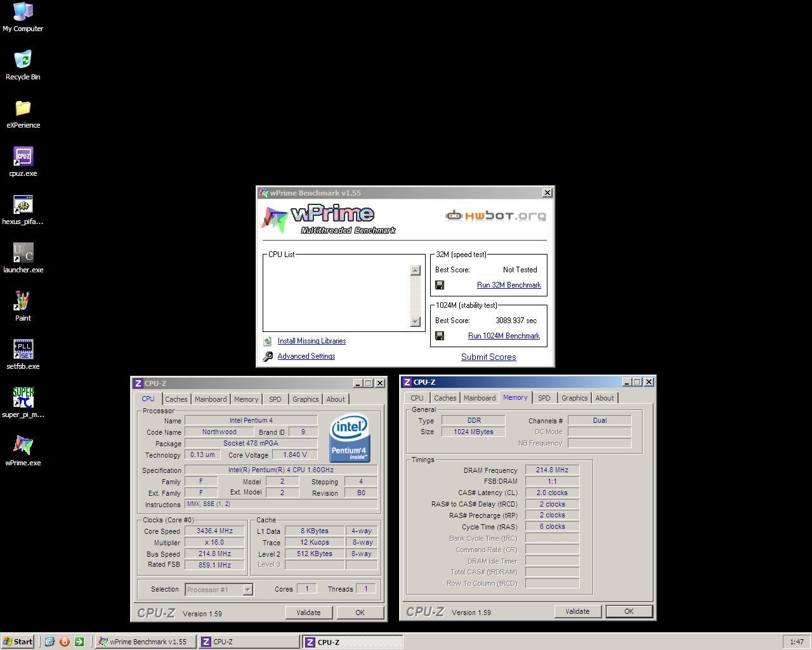Open Mainboard tab in right CPU-Z window

[480, 398]
